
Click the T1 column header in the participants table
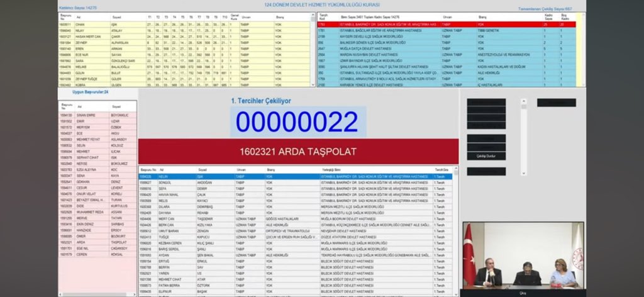150,17
